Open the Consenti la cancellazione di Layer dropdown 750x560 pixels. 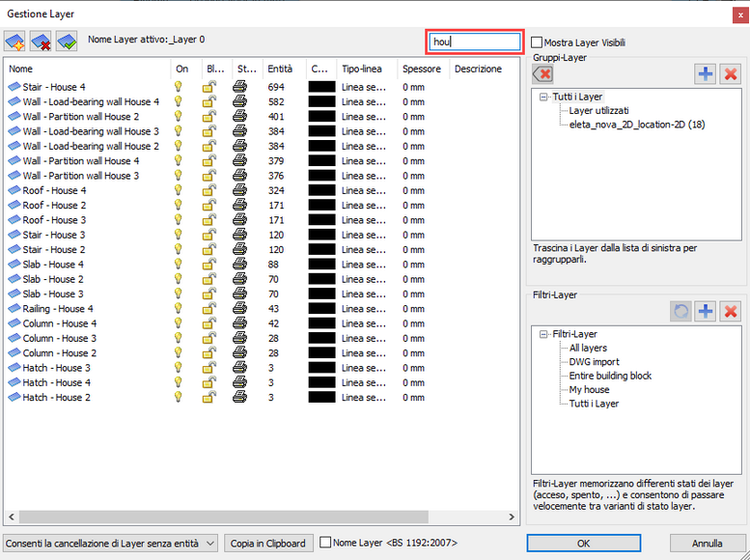110,544
